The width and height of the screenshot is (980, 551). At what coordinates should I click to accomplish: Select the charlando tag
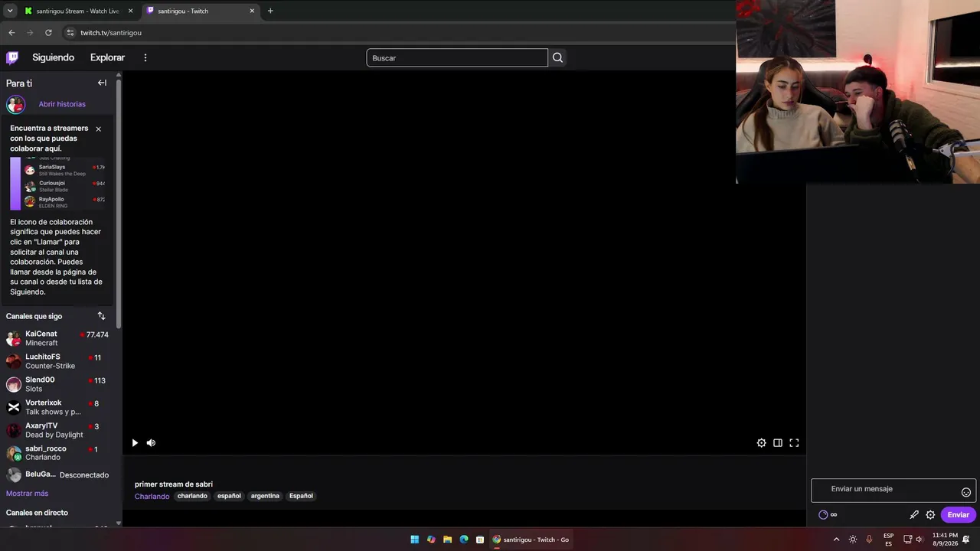point(192,496)
